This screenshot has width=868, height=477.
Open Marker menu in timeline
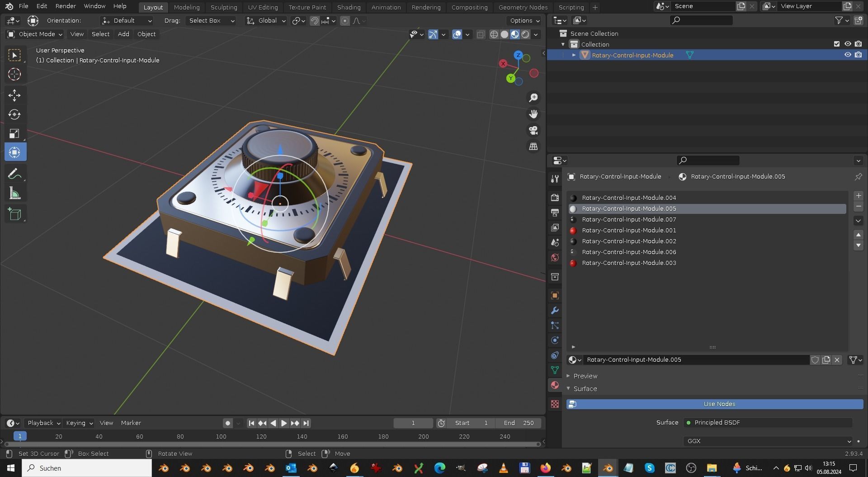pyautogui.click(x=131, y=423)
